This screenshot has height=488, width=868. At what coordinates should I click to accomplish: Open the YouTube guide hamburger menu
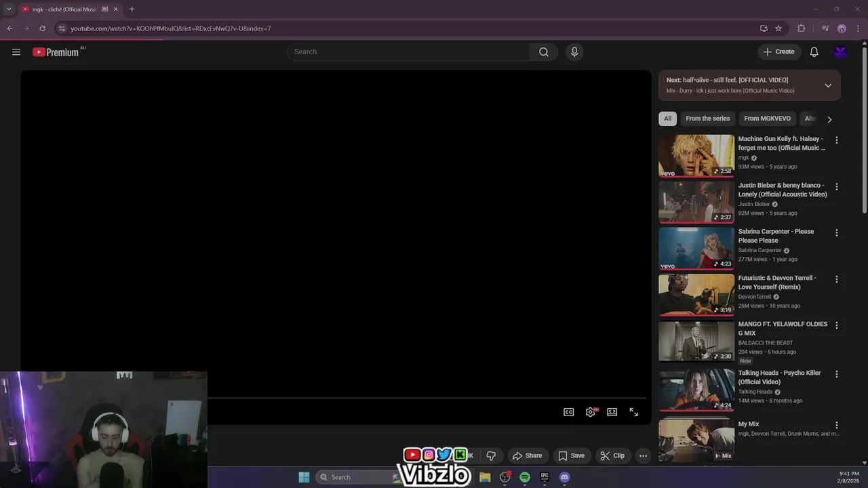pyautogui.click(x=16, y=52)
